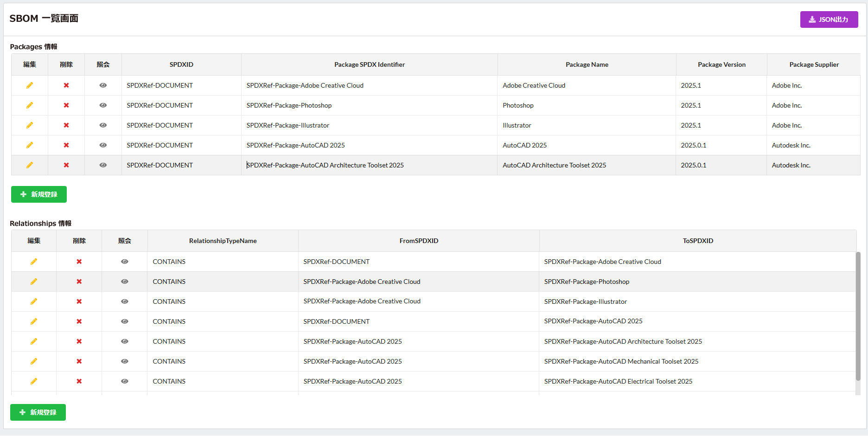Click the RelationshipTypeName column header
Image resolution: width=868 pixels, height=436 pixels.
pyautogui.click(x=223, y=241)
